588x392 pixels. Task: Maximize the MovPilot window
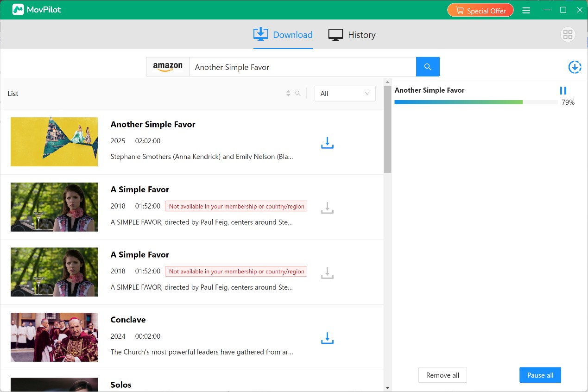(563, 10)
